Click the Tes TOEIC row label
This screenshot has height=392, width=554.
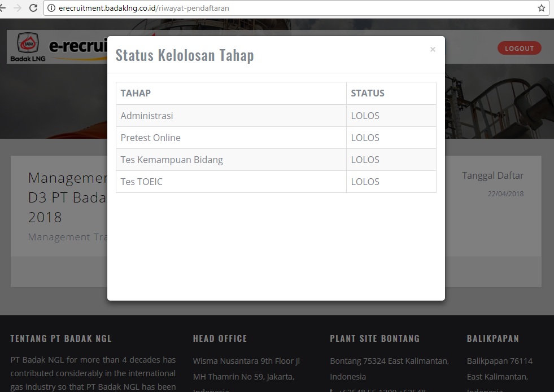click(141, 182)
